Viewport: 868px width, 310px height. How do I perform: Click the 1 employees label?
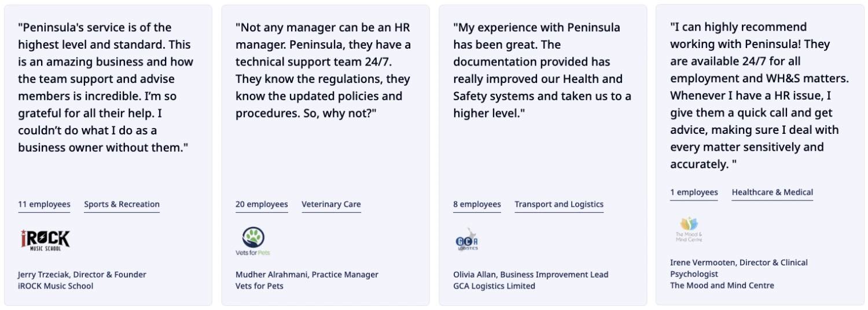(694, 192)
